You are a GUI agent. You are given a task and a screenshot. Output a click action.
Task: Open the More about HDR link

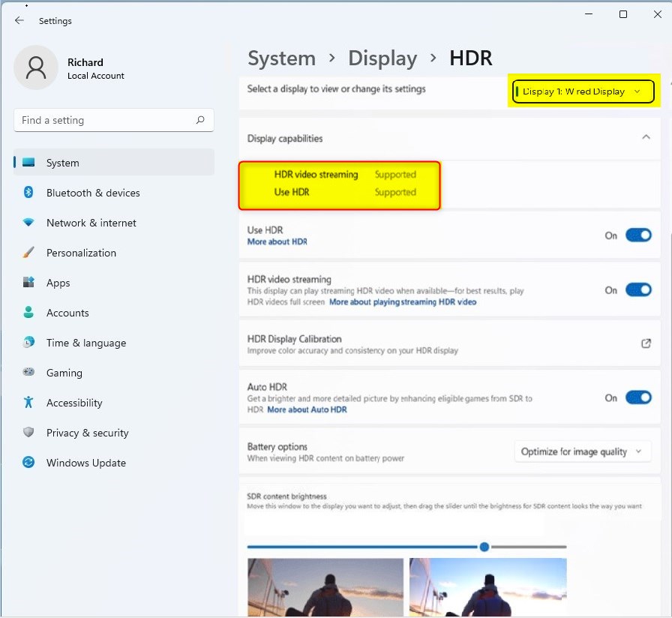click(x=277, y=242)
